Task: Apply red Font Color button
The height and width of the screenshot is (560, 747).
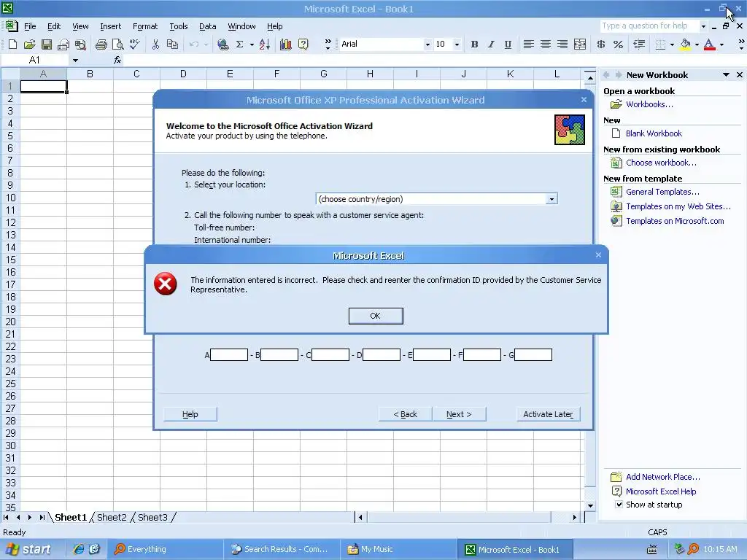Action: tap(709, 44)
